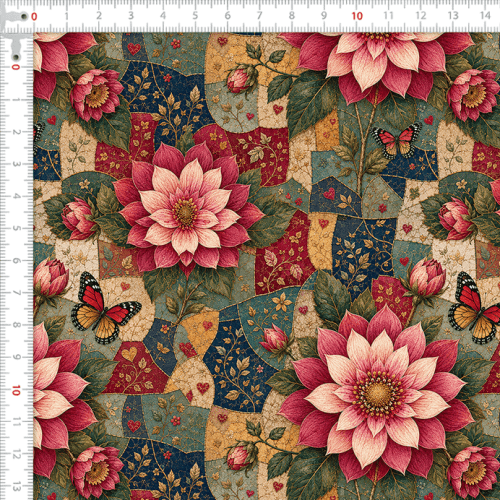Click number 4 on the horizontal ruler
500x500 pixels.
(x=163, y=16)
